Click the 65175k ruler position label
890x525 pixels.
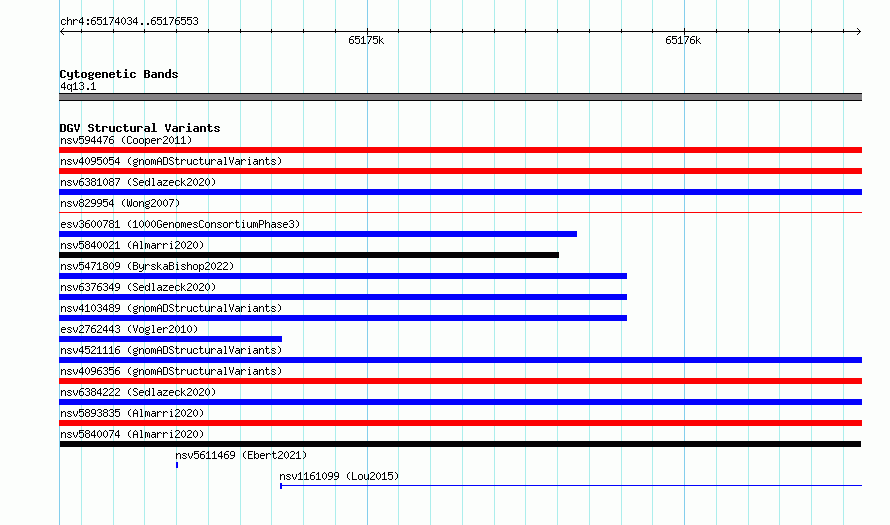[366, 40]
